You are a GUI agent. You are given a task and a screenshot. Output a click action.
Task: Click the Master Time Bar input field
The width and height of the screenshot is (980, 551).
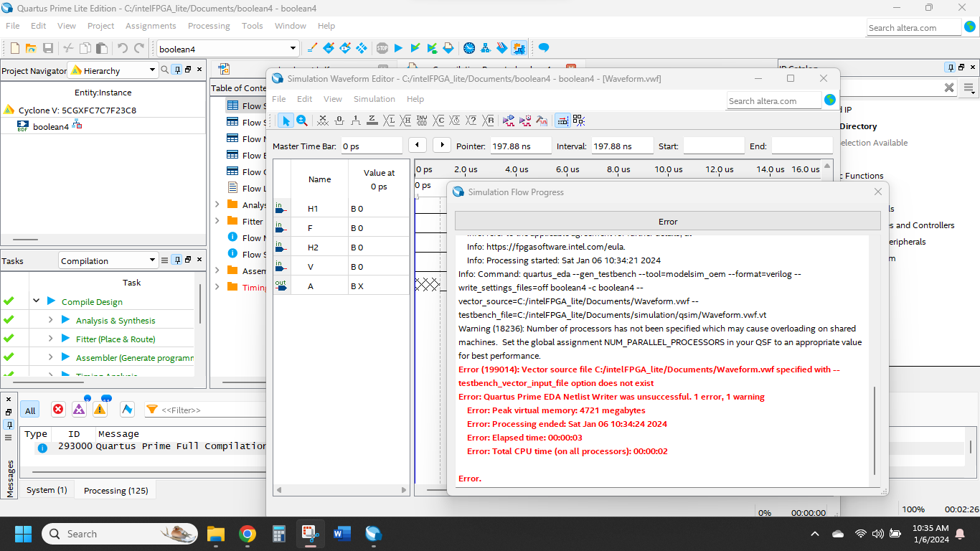(372, 146)
